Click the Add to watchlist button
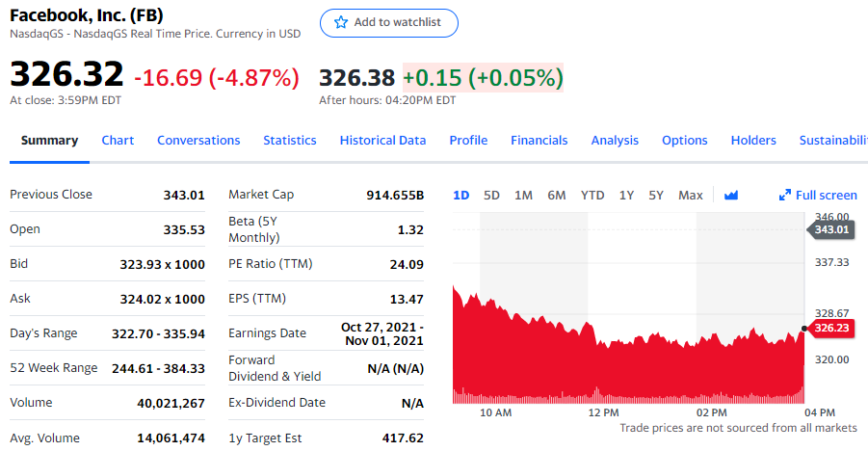 [388, 22]
